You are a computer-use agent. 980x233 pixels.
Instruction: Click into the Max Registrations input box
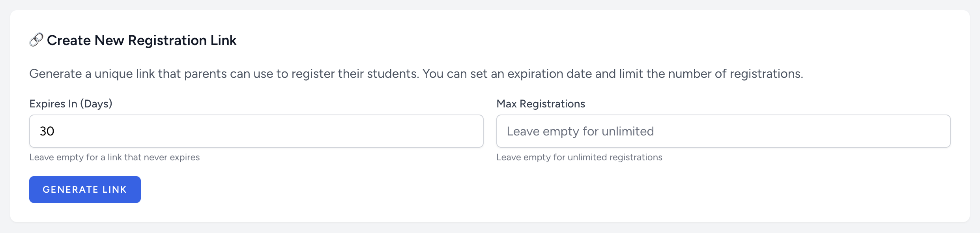click(x=723, y=131)
